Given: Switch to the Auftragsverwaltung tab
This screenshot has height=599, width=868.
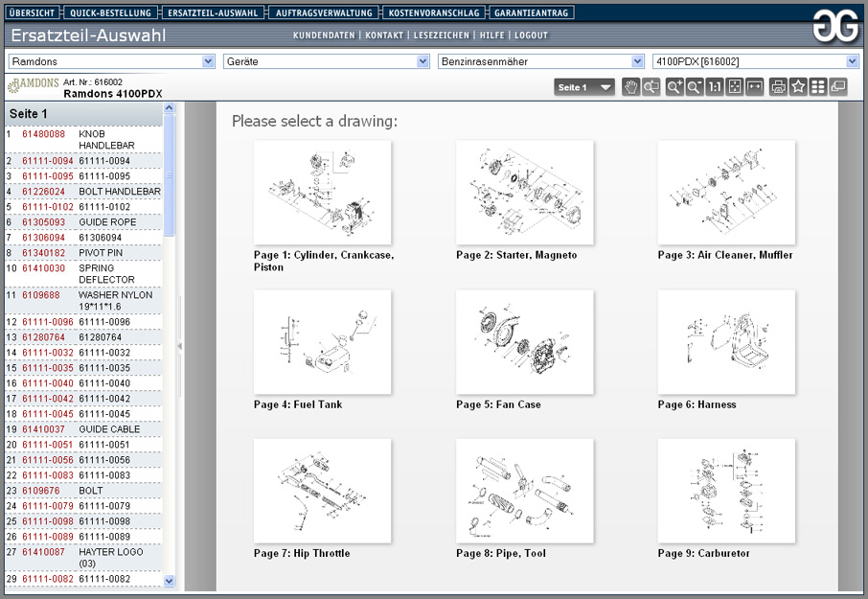Looking at the screenshot, I should coord(323,13).
